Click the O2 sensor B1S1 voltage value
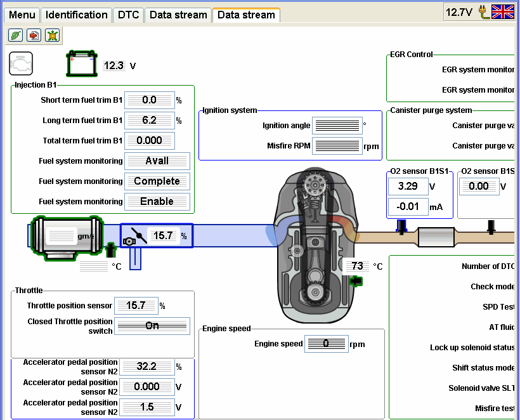Image resolution: width=520 pixels, height=420 pixels. 408,187
